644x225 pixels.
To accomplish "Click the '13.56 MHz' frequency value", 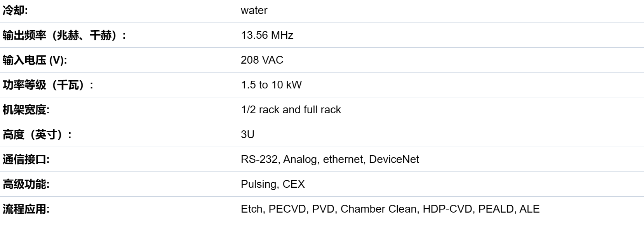I will coord(267,35).
